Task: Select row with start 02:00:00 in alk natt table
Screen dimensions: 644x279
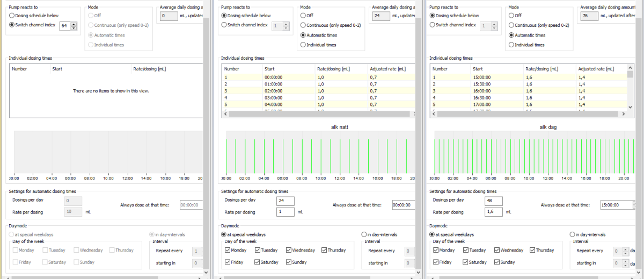Action: (318, 91)
